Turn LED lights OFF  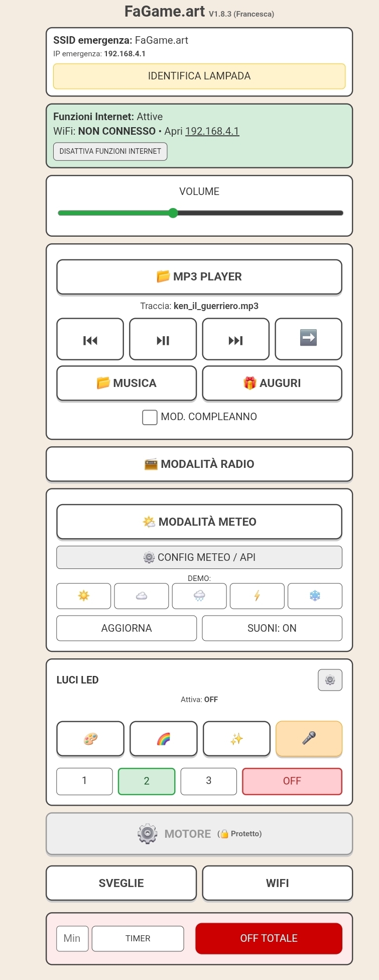pos(292,781)
